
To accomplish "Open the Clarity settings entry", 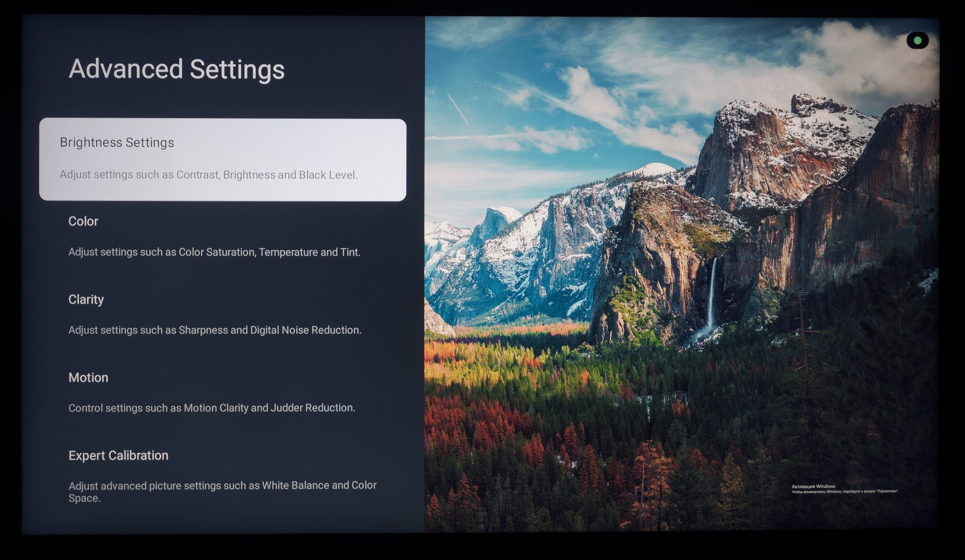I will [86, 299].
